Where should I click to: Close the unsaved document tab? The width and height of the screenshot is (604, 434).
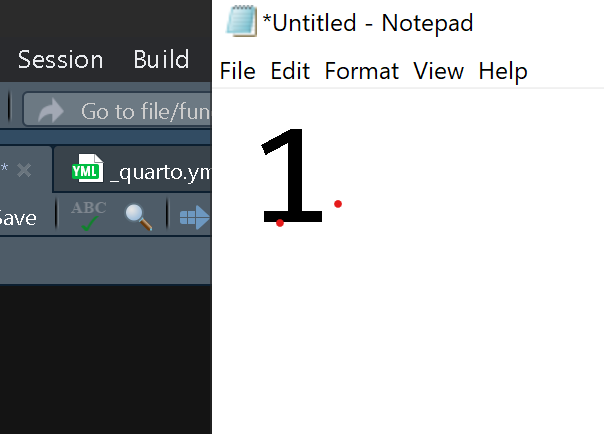pos(24,170)
